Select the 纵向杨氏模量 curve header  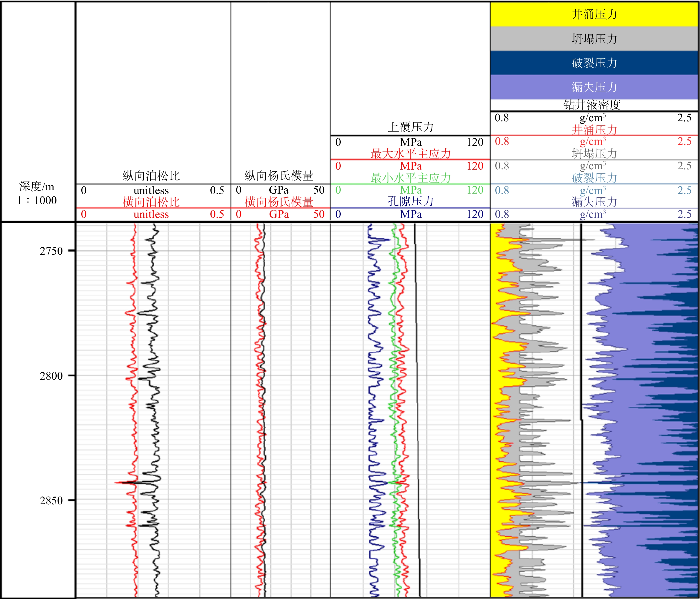(x=279, y=176)
